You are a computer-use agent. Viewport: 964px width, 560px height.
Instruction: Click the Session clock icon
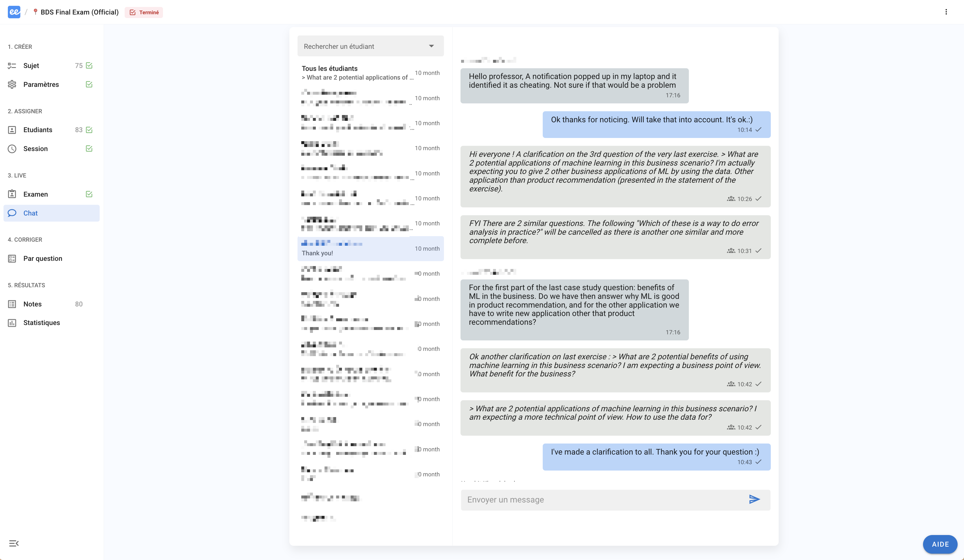(x=12, y=149)
